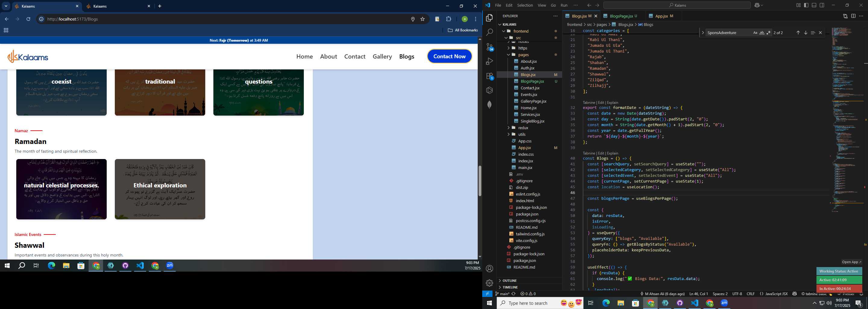This screenshot has height=309, width=868.
Task: Toggle the Secondary Side Bar layout icon
Action: coord(822,5)
